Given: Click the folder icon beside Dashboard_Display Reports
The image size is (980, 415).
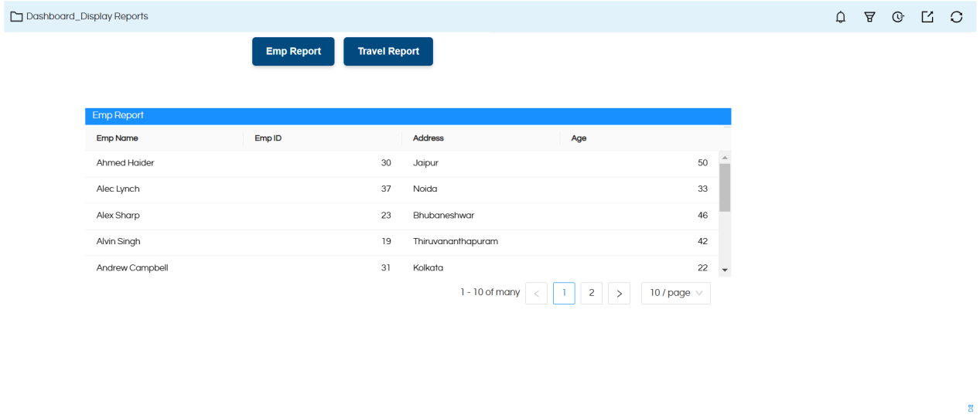Looking at the screenshot, I should 16,16.
